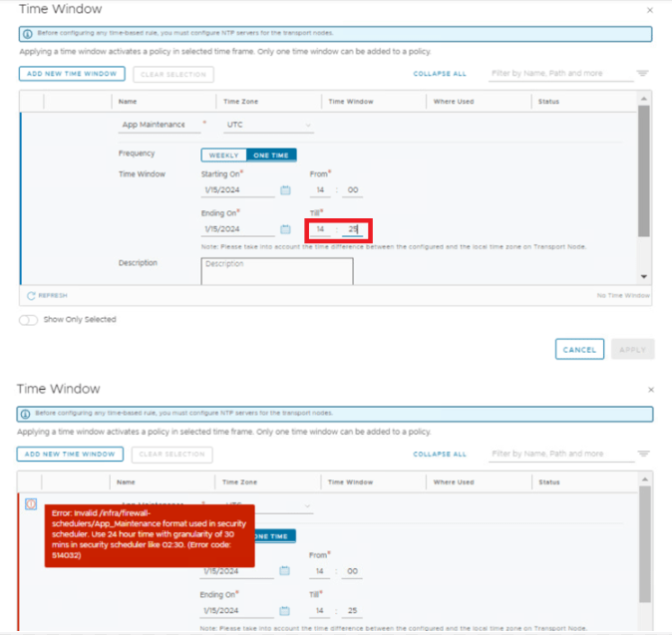672x635 pixels.
Task: Click the Cancel button
Action: pyautogui.click(x=578, y=350)
